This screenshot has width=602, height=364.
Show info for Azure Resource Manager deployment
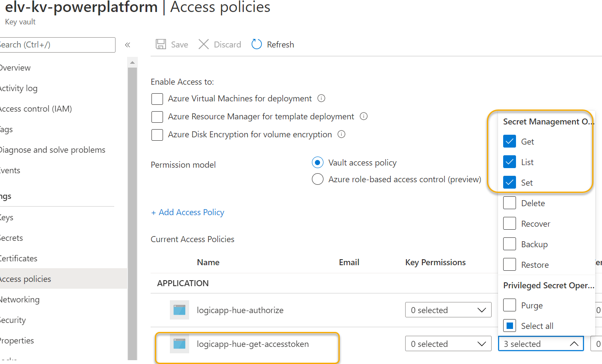point(364,116)
